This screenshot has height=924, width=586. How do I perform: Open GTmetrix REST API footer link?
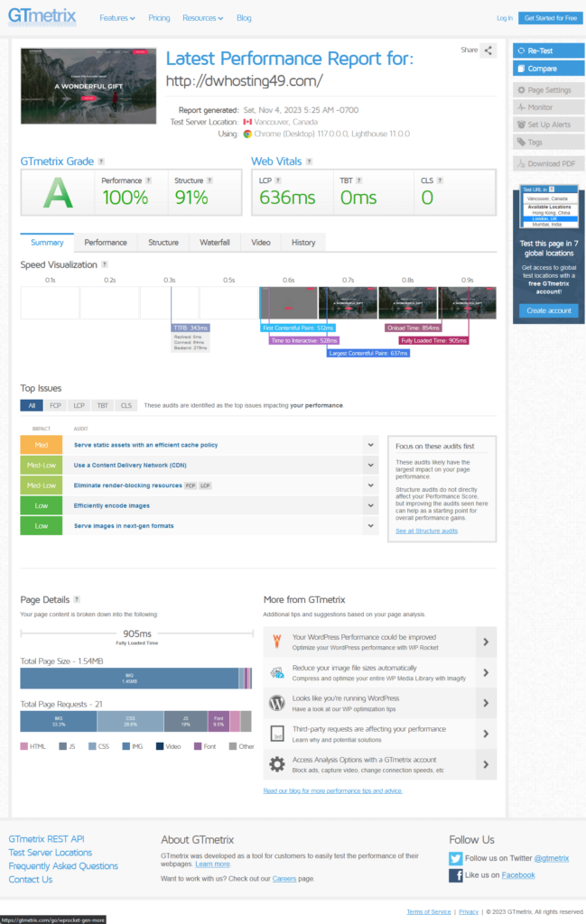pos(47,838)
